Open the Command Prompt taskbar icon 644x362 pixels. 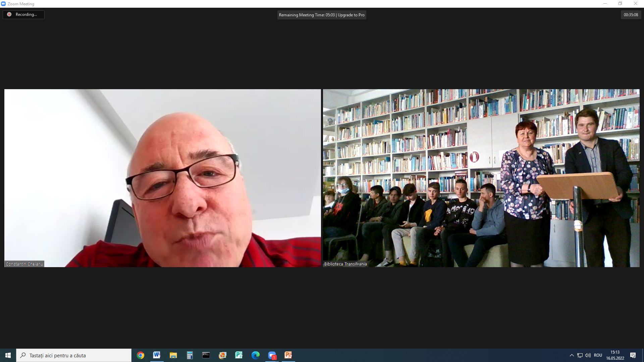point(206,355)
